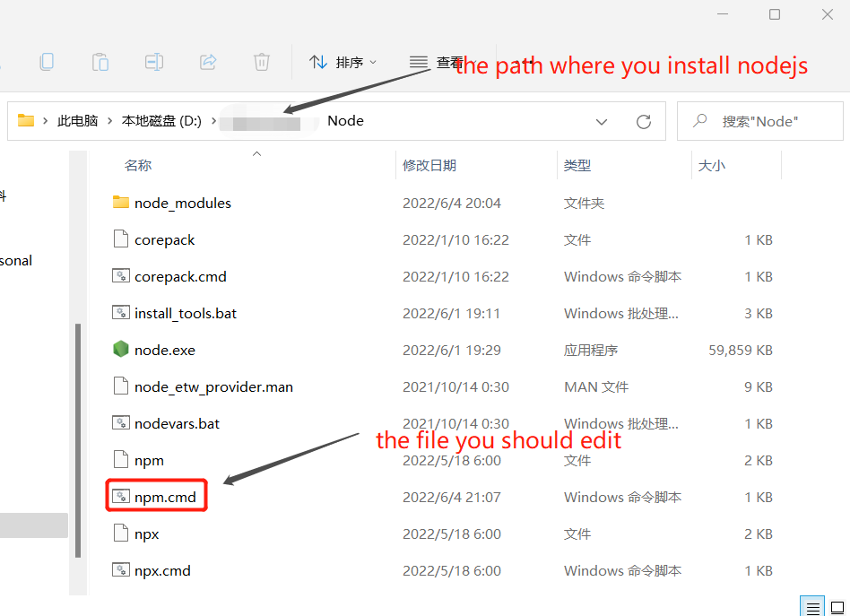Select the npx file icon
850x616 pixels.
120,533
